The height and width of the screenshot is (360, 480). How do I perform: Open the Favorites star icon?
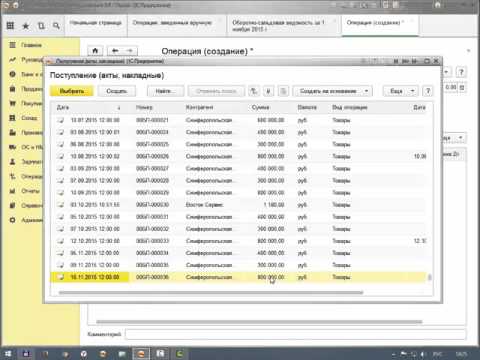coord(26,26)
